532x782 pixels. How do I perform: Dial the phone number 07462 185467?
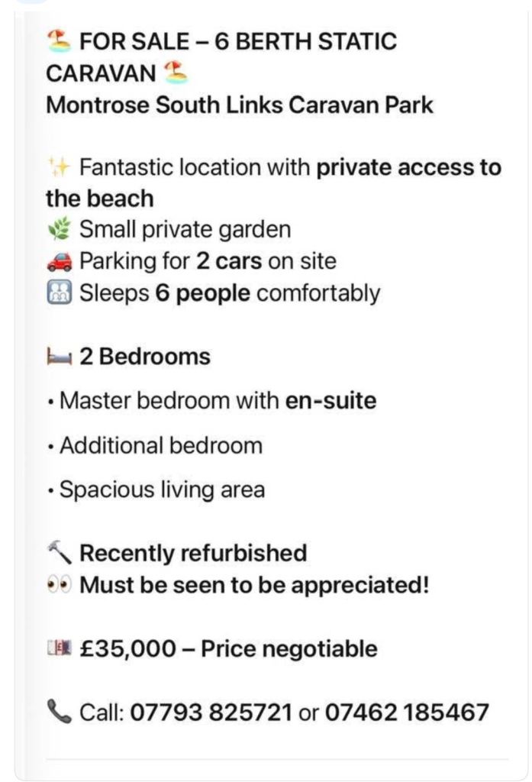tap(407, 713)
